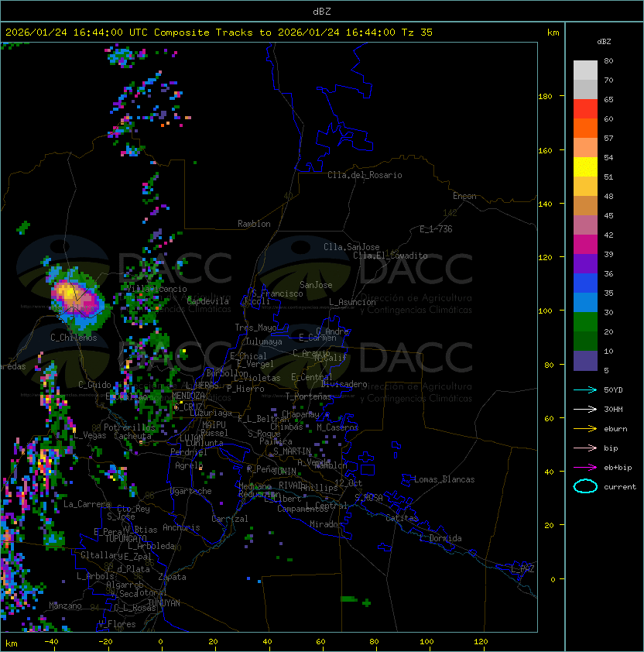Click the 'Villavicencio' map label
Image resolution: width=644 pixels, height=652 pixels.
click(156, 289)
